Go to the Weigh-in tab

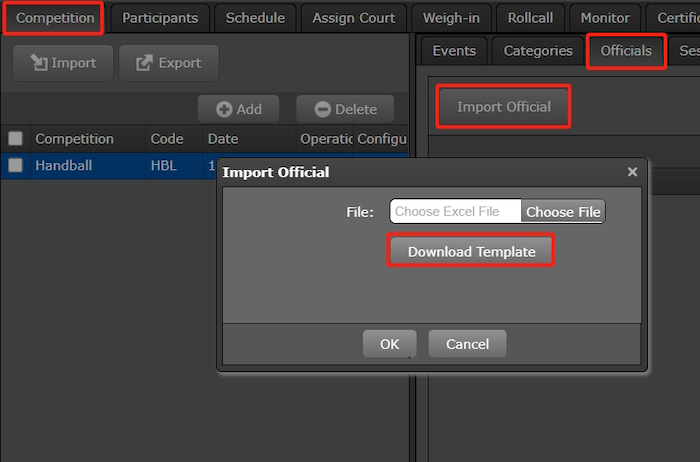(450, 18)
